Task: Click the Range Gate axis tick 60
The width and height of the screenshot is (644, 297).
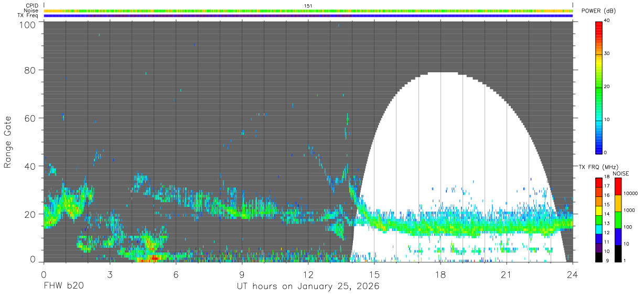Action: coord(29,118)
